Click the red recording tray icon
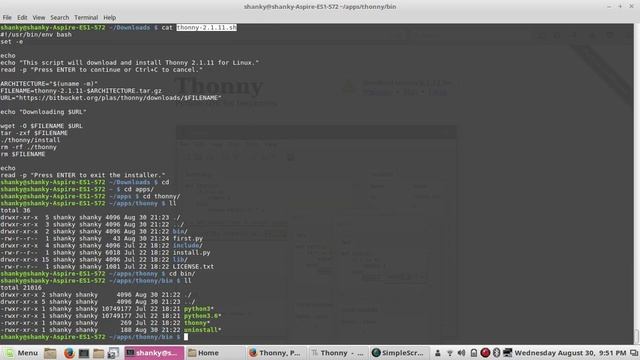 tap(485, 353)
